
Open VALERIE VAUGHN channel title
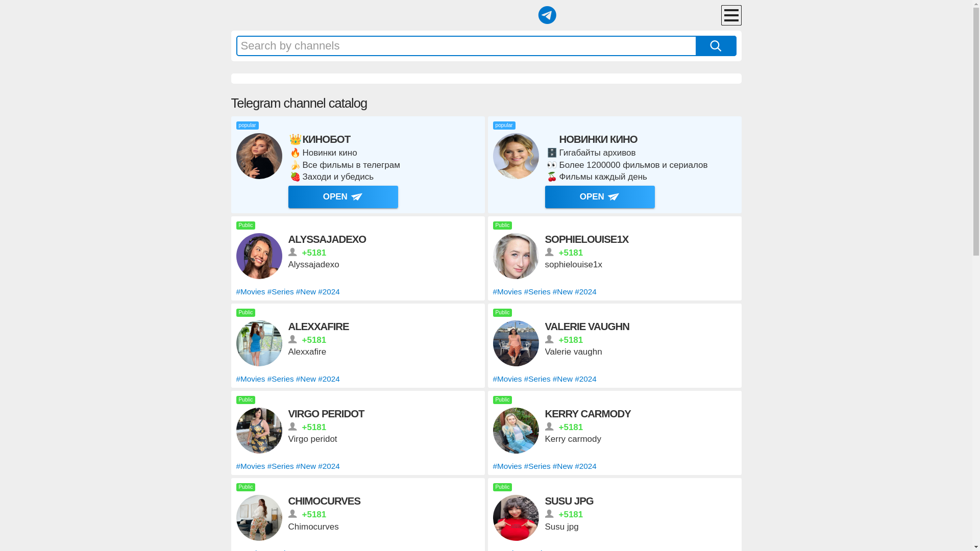click(x=587, y=327)
